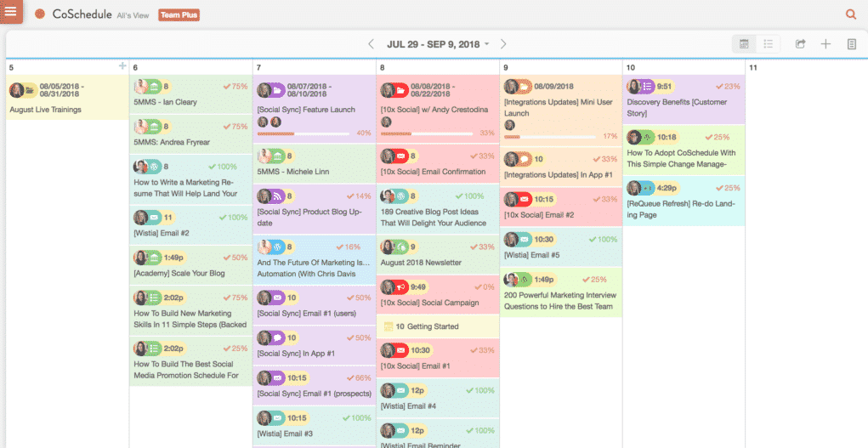Image resolution: width=868 pixels, height=448 pixels.
Task: Click the 08/09/2018 date on Mini User Launch
Action: tap(553, 87)
